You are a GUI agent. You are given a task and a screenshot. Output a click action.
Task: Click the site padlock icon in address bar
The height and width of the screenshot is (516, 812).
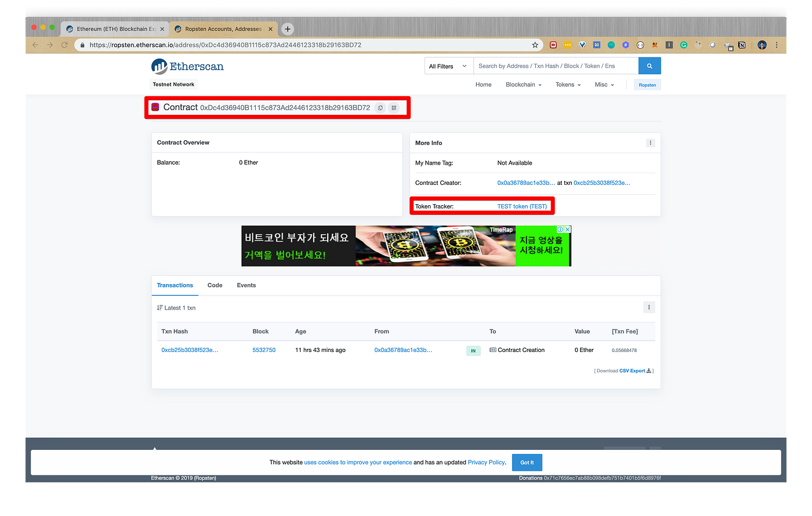[82, 45]
